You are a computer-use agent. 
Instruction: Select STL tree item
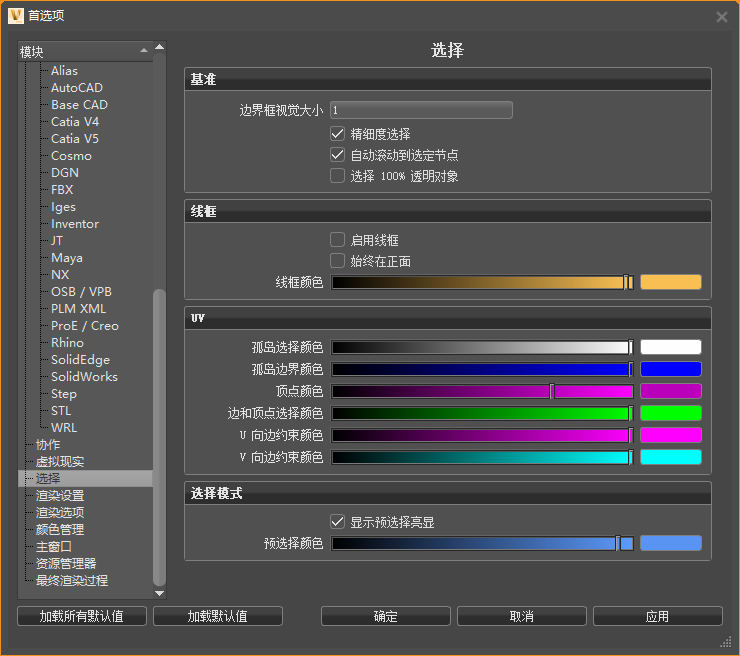[x=61, y=411]
